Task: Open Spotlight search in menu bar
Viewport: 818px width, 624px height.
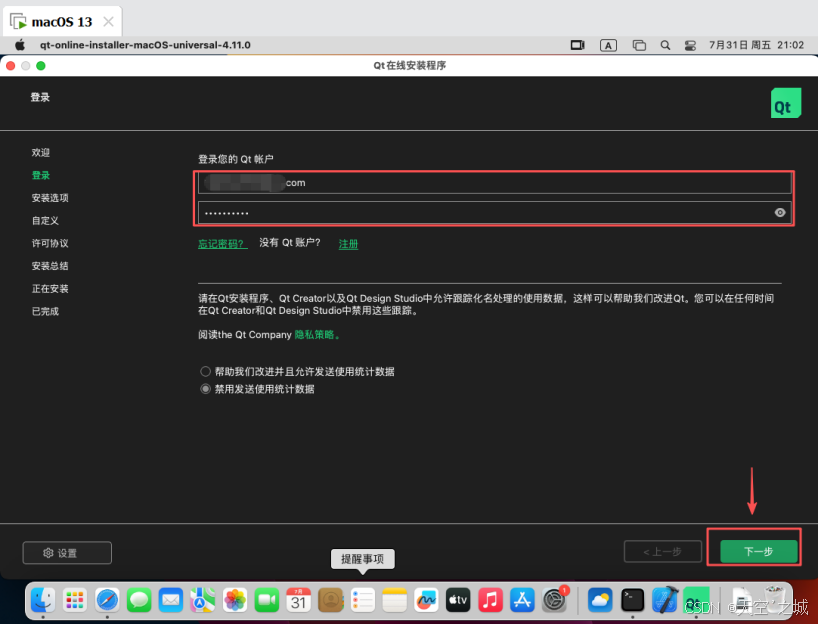Action: click(665, 45)
